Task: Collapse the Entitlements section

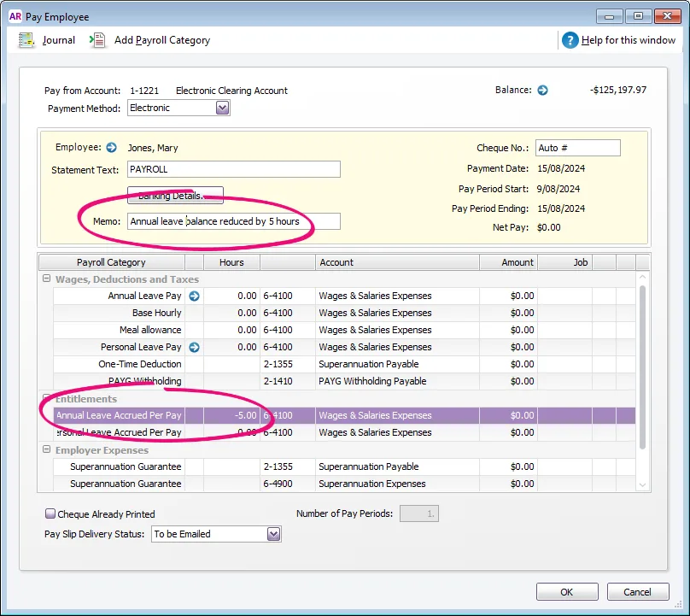Action: (x=45, y=398)
